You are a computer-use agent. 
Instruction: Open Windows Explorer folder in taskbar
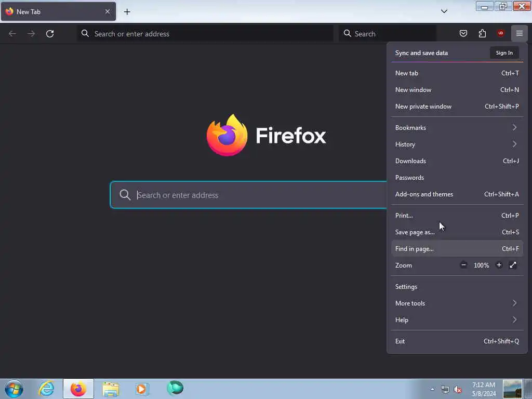[x=111, y=389]
